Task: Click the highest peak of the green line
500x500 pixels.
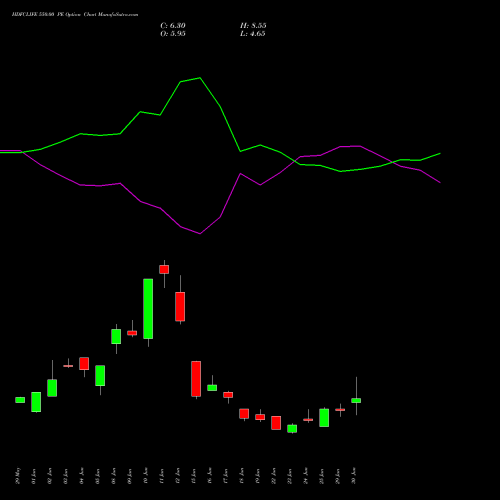Action: (200, 78)
